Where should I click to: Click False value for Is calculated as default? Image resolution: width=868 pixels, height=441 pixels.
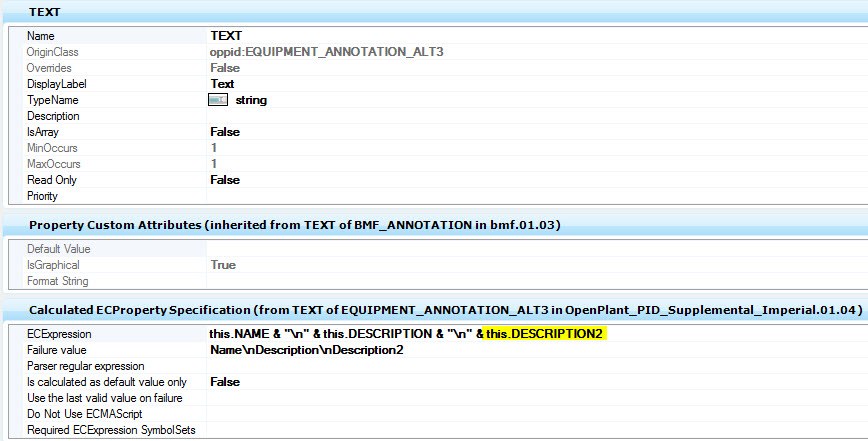point(225,382)
